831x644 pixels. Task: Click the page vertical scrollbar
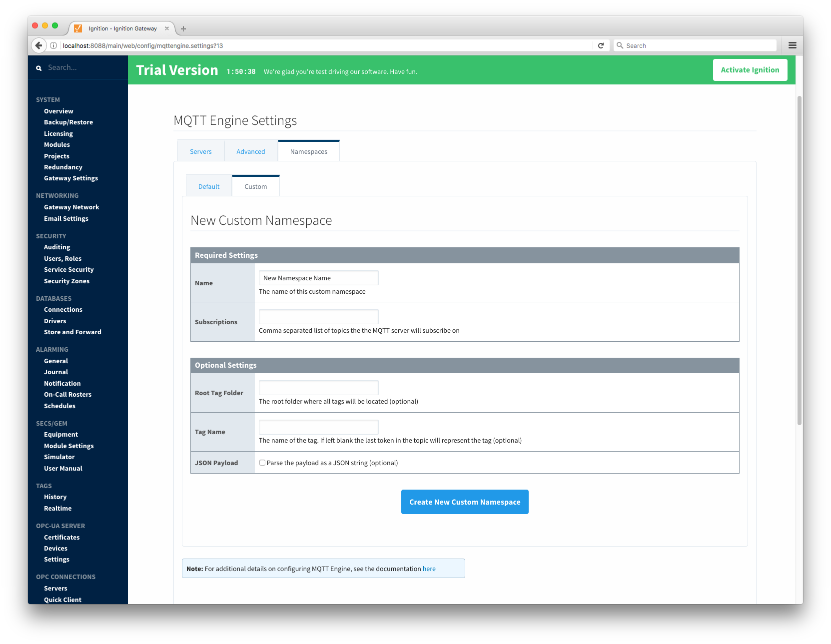[x=800, y=260]
